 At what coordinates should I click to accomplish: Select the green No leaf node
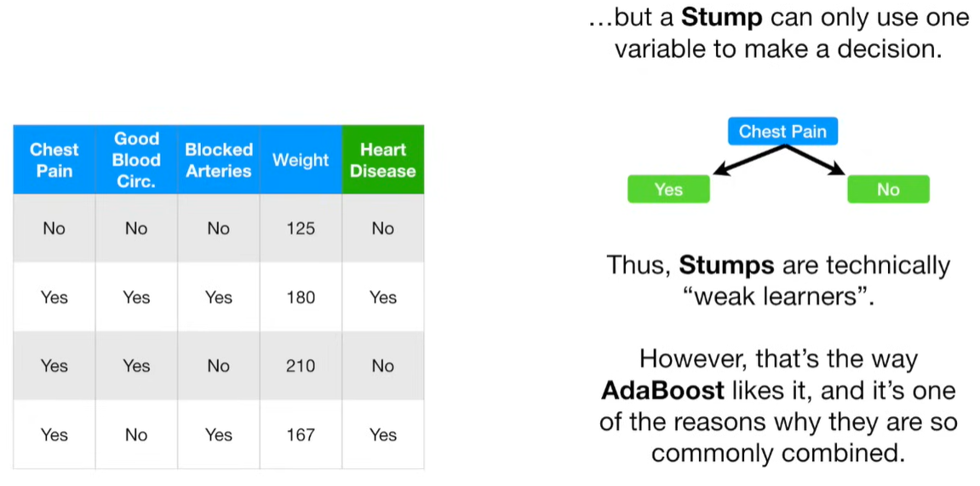tap(888, 189)
